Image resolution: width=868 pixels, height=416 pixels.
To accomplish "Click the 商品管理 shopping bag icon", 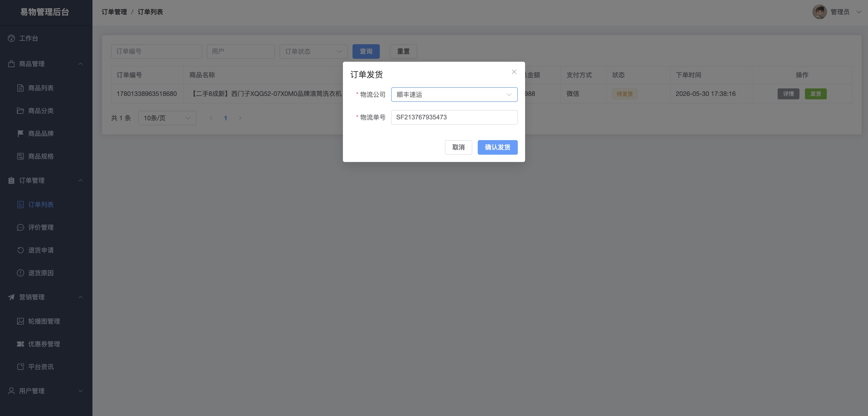I will [x=11, y=64].
